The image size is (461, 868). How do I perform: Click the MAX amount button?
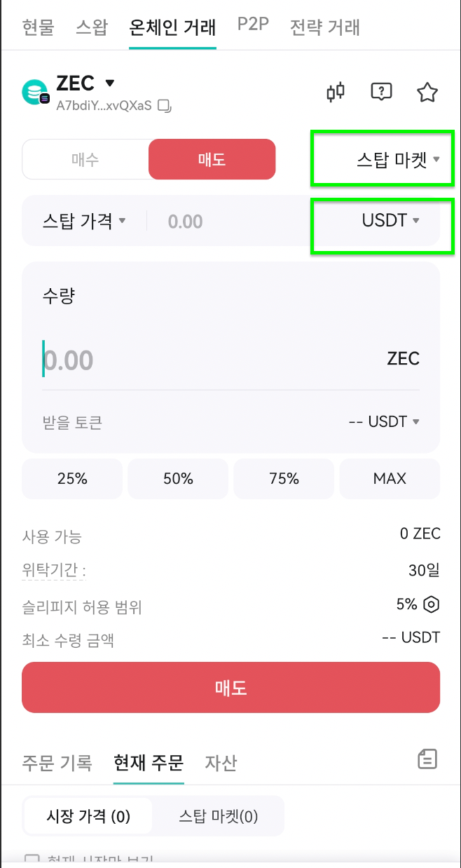point(390,478)
